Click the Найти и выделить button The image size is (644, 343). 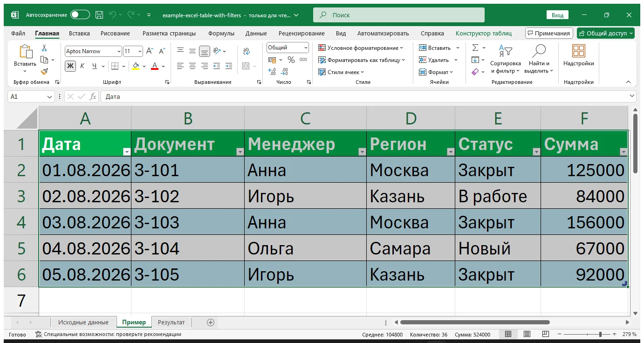(x=539, y=59)
